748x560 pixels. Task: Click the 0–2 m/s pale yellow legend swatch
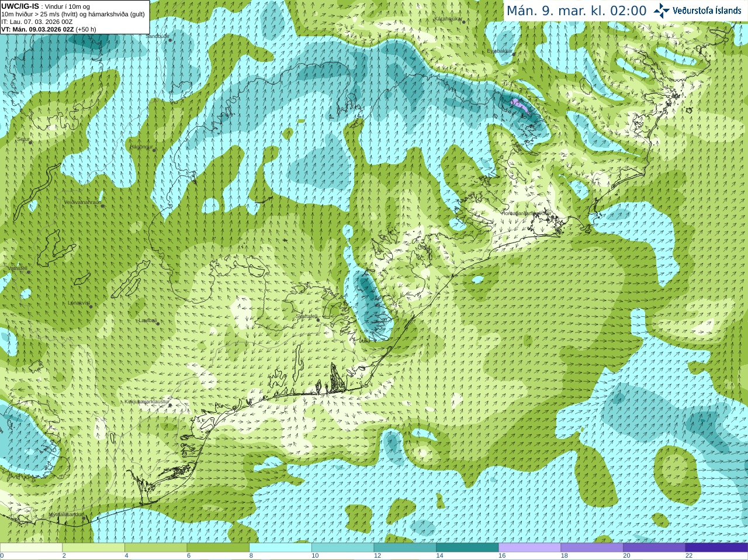31,548
